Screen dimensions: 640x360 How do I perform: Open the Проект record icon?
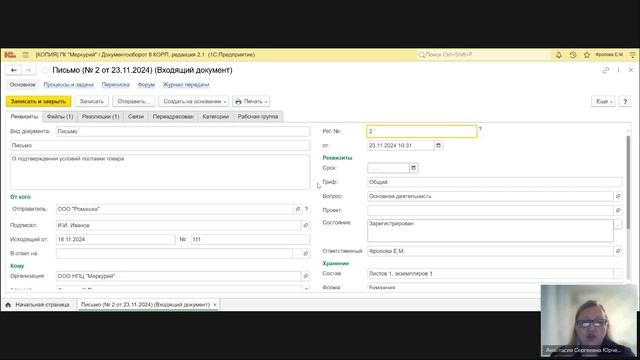coord(618,210)
